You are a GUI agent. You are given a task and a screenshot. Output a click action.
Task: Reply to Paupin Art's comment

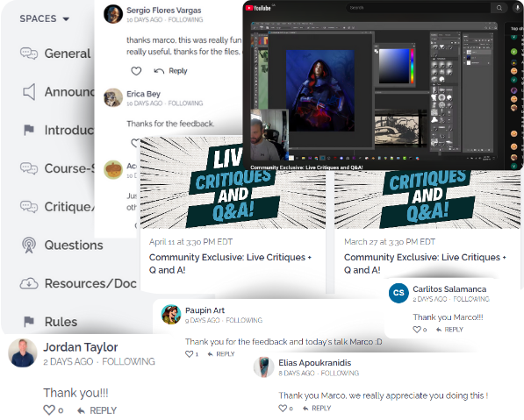click(221, 354)
